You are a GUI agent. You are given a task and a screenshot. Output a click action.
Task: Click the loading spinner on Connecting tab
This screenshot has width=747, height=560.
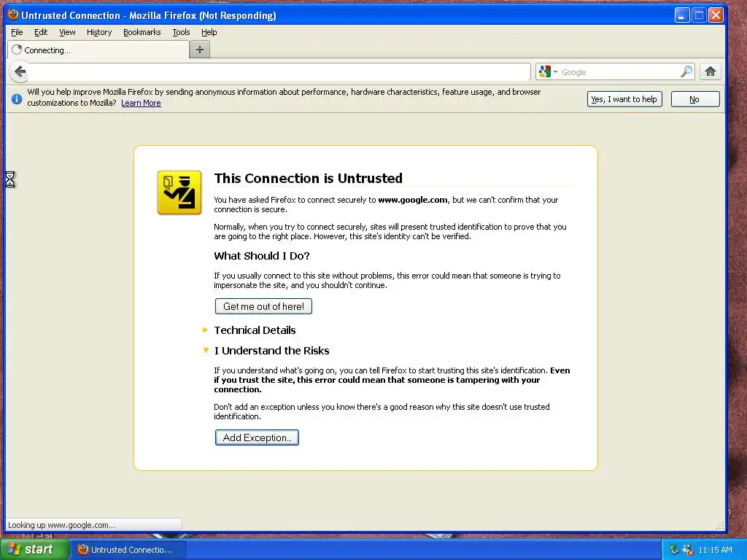(x=17, y=50)
